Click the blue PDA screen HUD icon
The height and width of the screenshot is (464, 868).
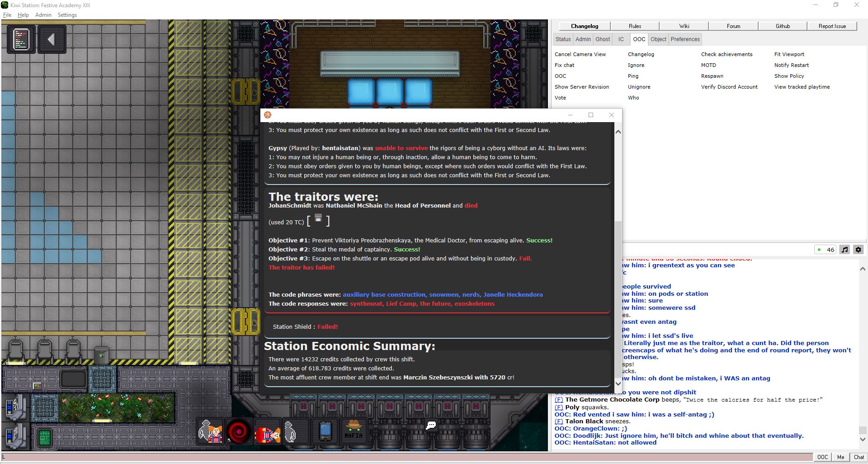(325, 431)
